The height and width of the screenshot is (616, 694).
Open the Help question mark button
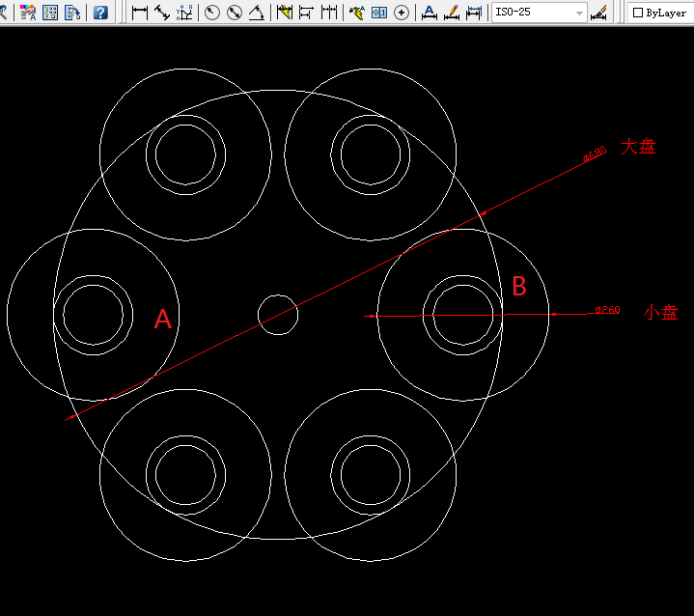[100, 13]
